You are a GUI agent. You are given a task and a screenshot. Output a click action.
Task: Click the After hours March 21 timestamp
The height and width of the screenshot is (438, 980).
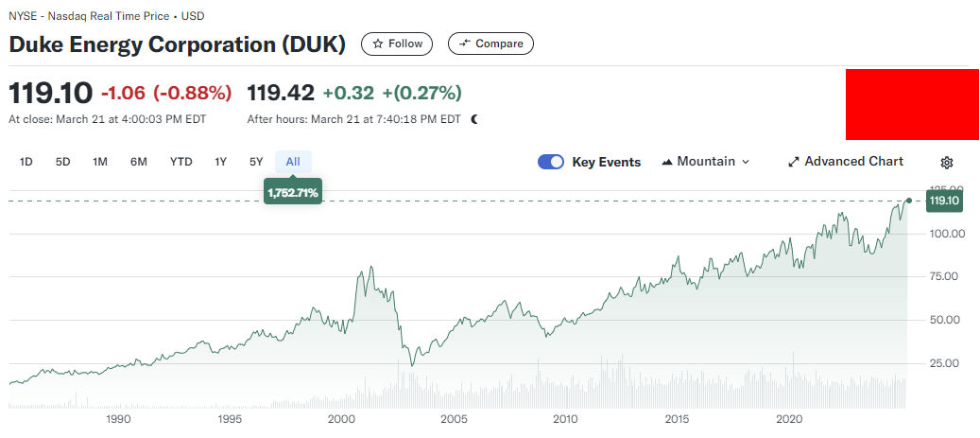(353, 119)
